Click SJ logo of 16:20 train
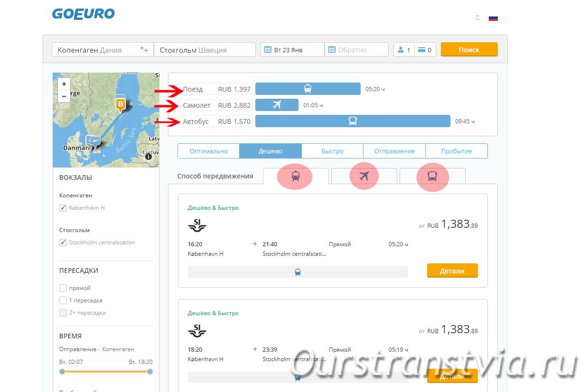588x392 pixels. coord(197,225)
